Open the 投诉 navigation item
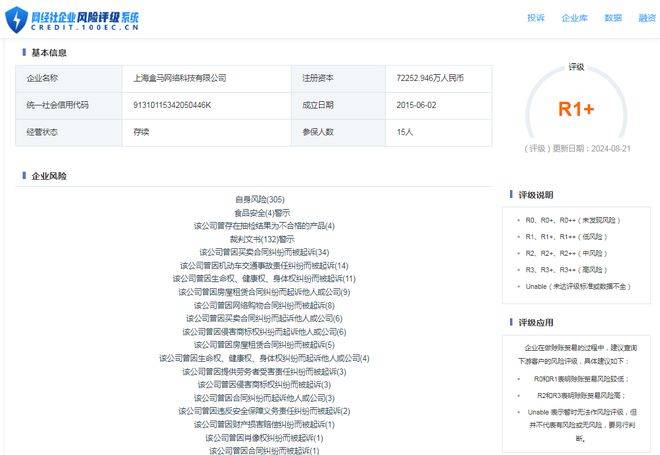The width and height of the screenshot is (660, 455). click(x=536, y=18)
